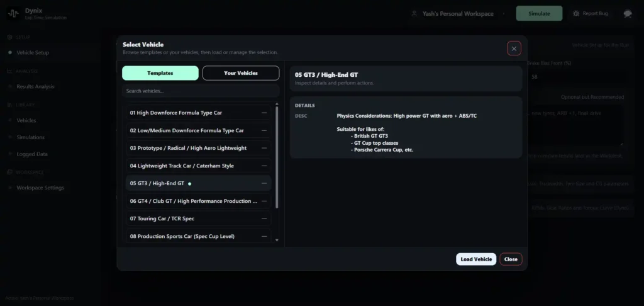Click the 'British GT GT3' description line
The height and width of the screenshot is (306, 644).
coord(371,136)
